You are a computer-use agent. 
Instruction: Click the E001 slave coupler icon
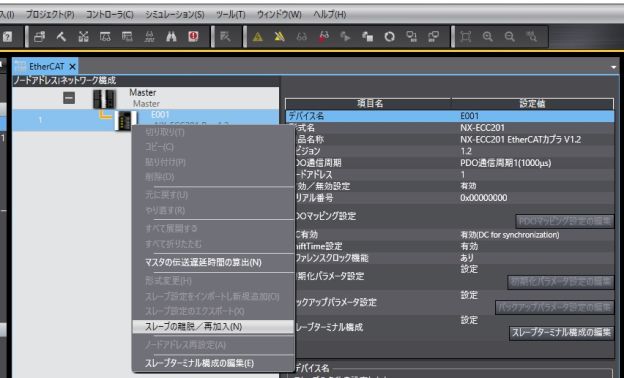coord(125,121)
